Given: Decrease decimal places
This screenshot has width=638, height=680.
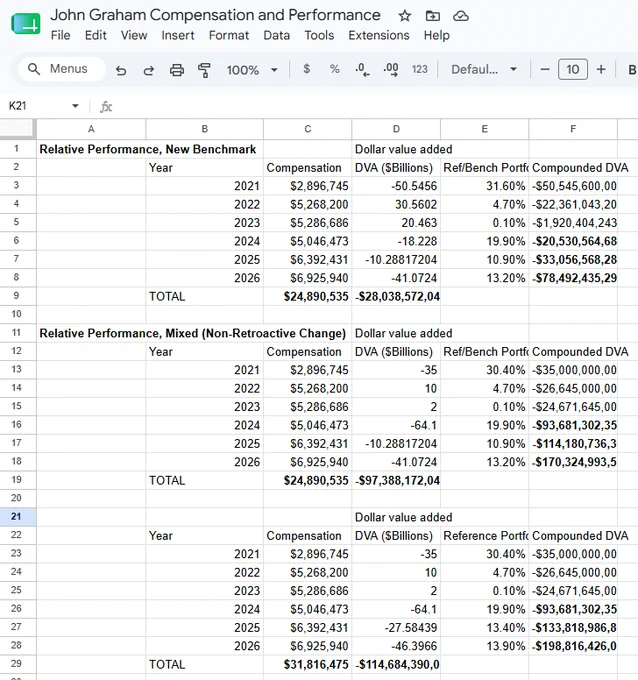Looking at the screenshot, I should point(362,69).
